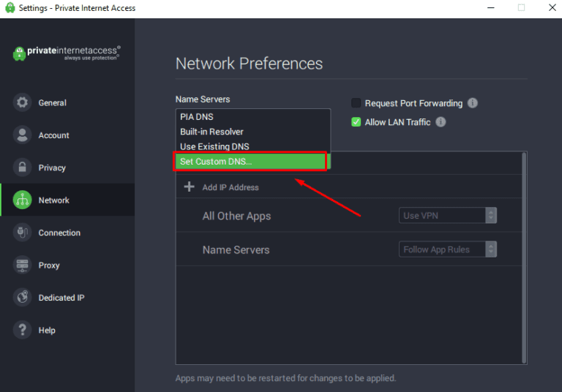Select the Built-in Resolver option
The height and width of the screenshot is (392, 562).
point(212,132)
